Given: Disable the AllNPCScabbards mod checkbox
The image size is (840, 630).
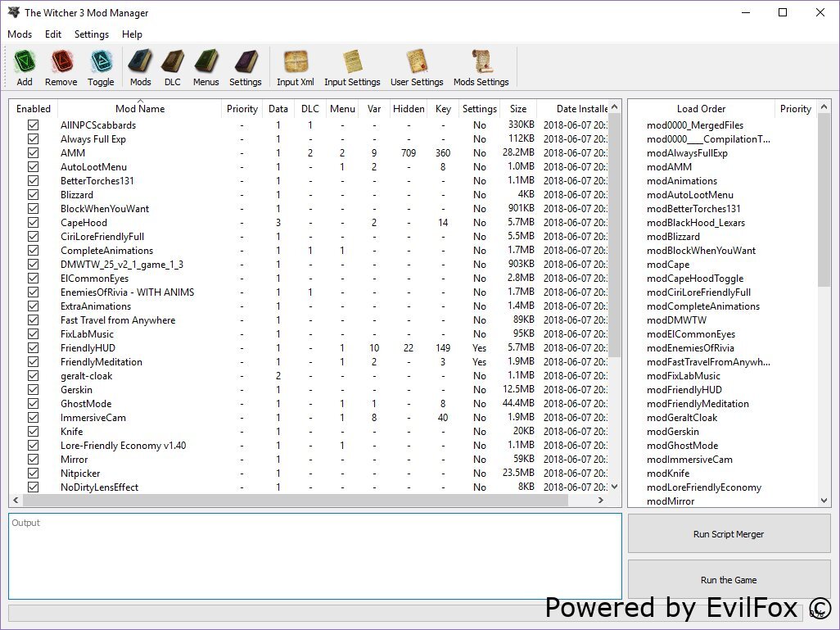Looking at the screenshot, I should [x=34, y=125].
